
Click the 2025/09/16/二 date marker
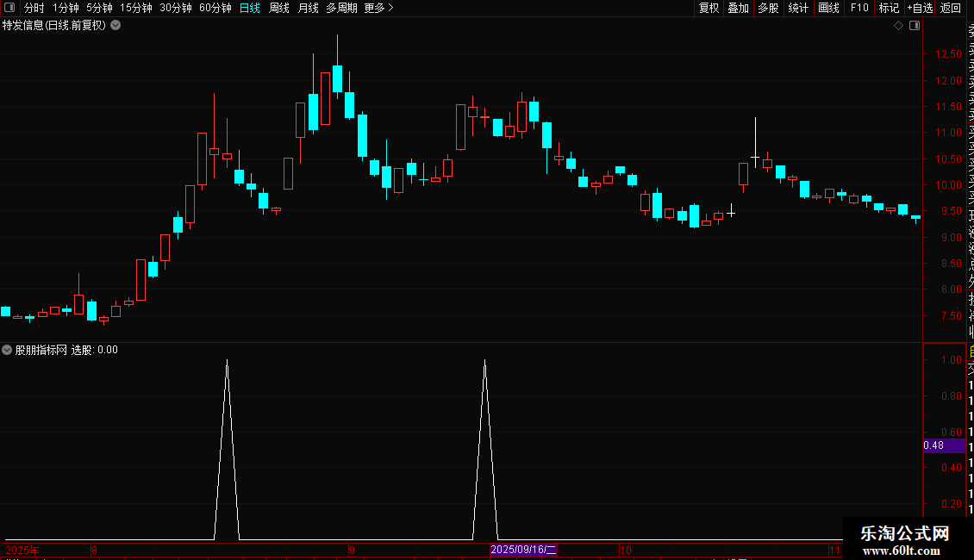(524, 550)
